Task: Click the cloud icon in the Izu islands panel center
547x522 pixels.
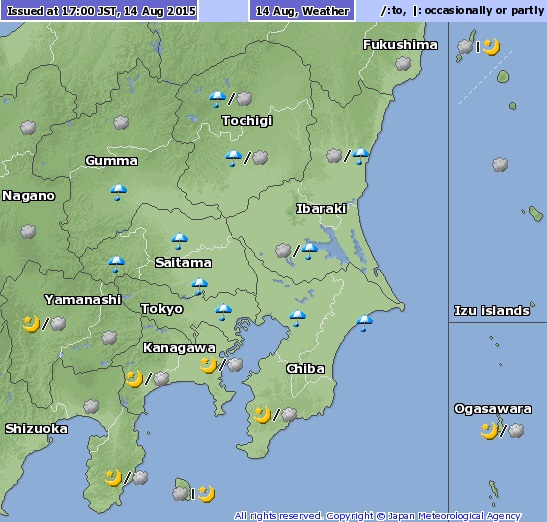Action: click(500, 165)
